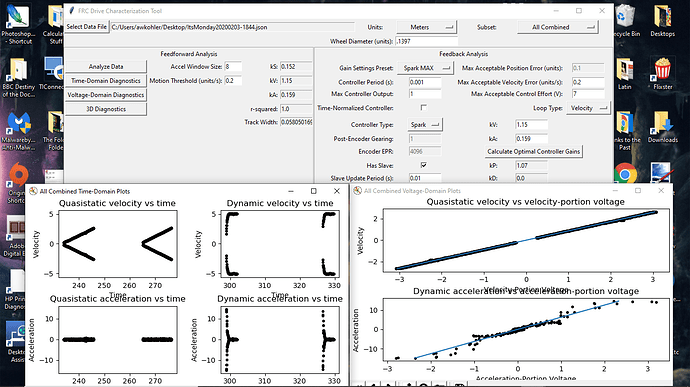Open the Google Chrome desktop icon
The height and width of the screenshot is (387, 690).
pyautogui.click(x=625, y=173)
